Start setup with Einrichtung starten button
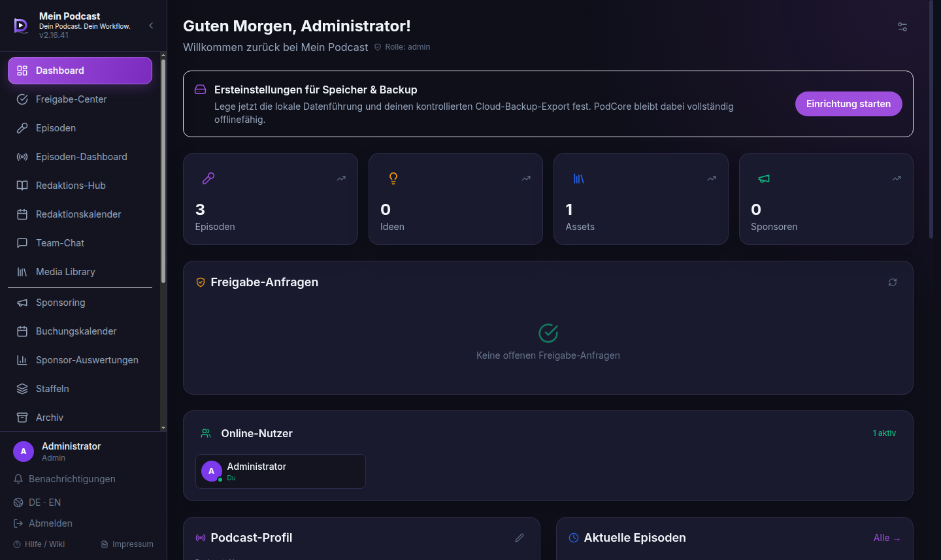Viewport: 941px width, 560px height. click(x=848, y=104)
